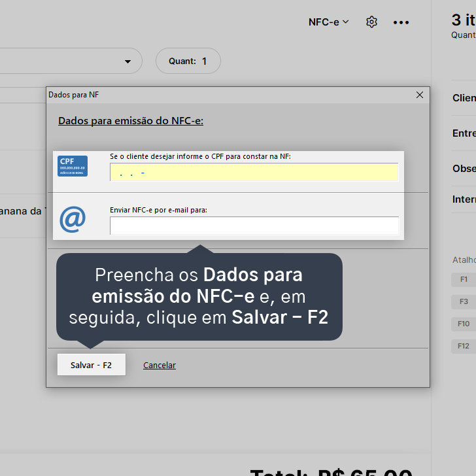The image size is (476, 476).
Task: Open the NFC-e dropdown in header
Action: coord(328,22)
